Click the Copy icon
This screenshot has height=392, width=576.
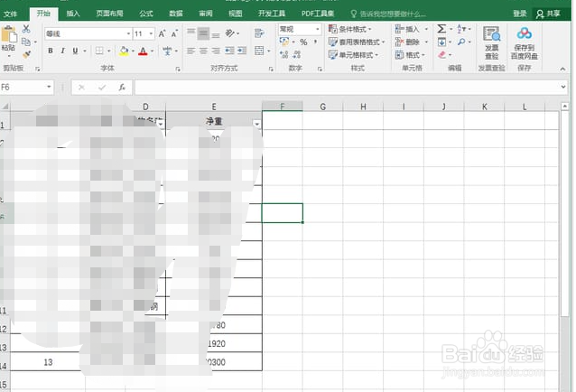26,42
